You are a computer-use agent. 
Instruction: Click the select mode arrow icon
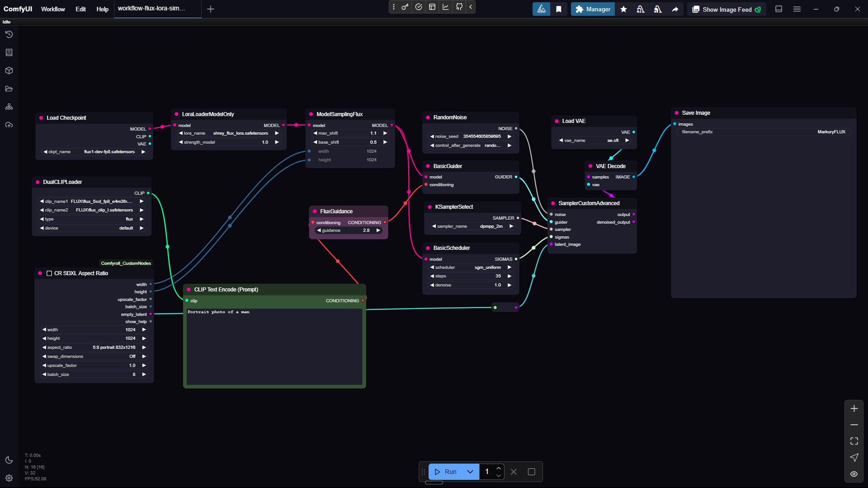854,457
